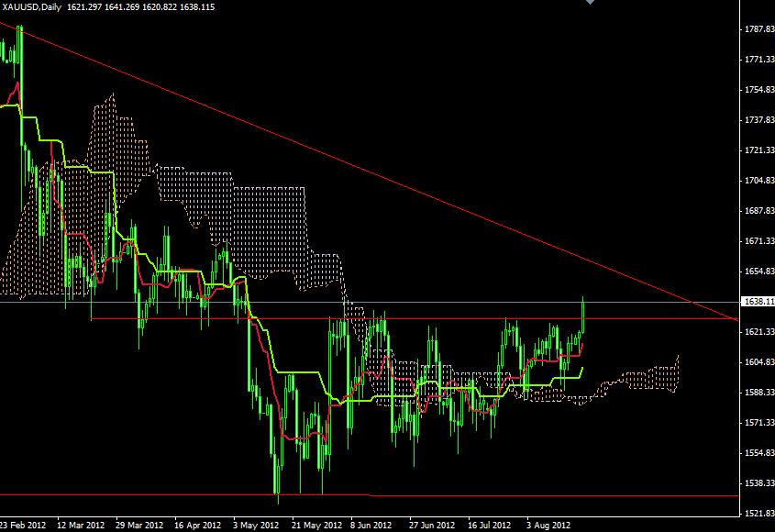Image resolution: width=775 pixels, height=532 pixels.
Task: Click the 16 Apr 2012 date label
Action: coord(198,525)
